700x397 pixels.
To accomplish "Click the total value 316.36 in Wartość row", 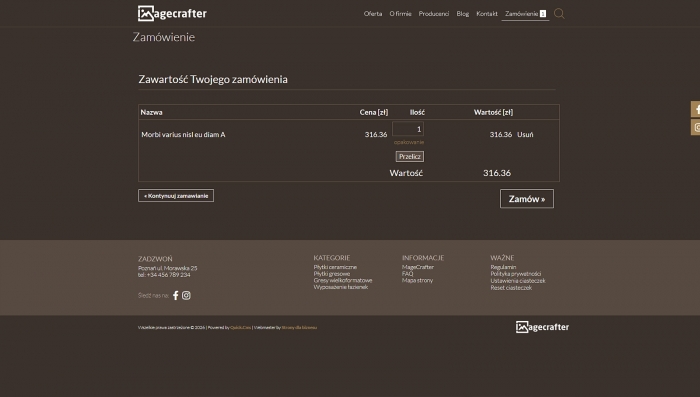I will click(x=497, y=173).
